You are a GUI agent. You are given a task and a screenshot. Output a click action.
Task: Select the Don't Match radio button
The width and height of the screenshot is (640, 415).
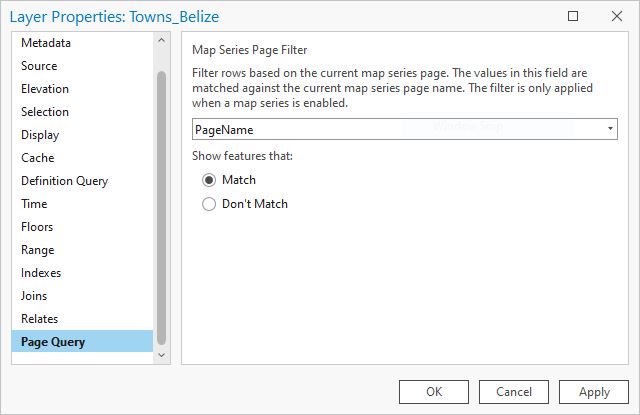(209, 204)
